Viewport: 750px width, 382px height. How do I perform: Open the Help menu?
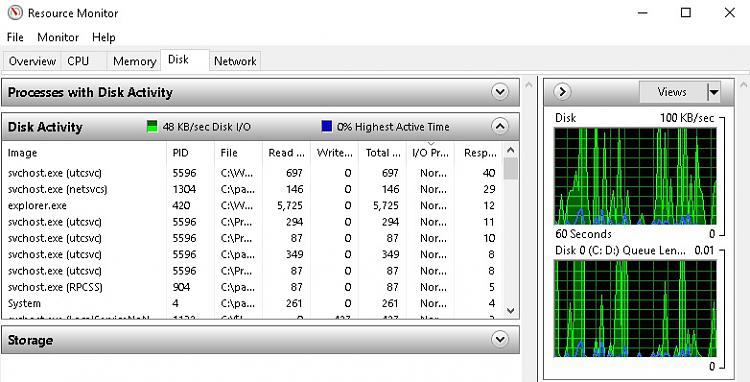[x=104, y=37]
